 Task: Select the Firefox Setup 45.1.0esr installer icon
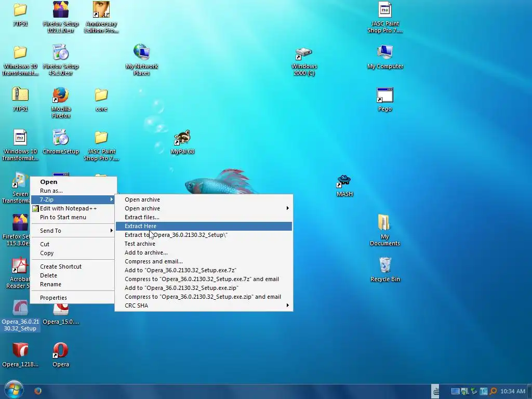[x=61, y=52]
